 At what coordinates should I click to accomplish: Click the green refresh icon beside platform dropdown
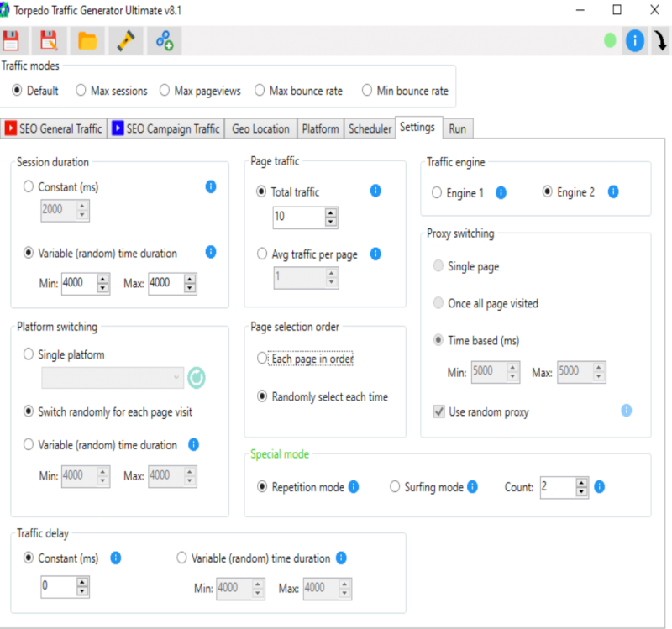197,378
